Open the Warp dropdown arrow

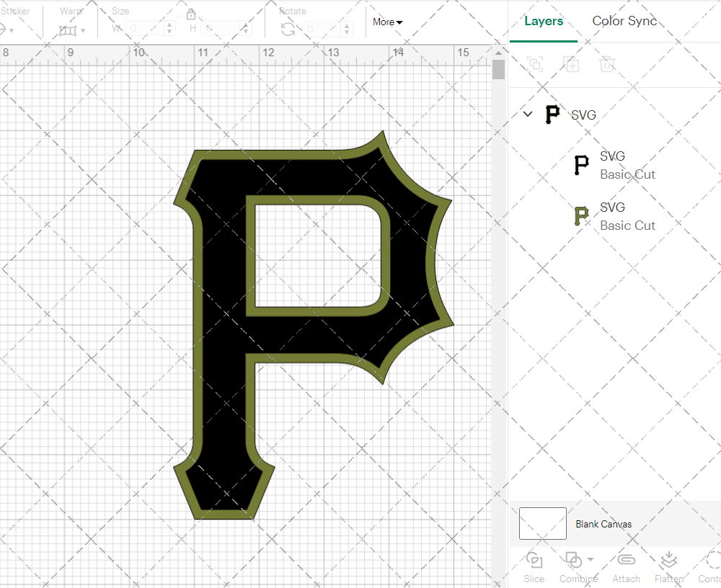[x=83, y=31]
